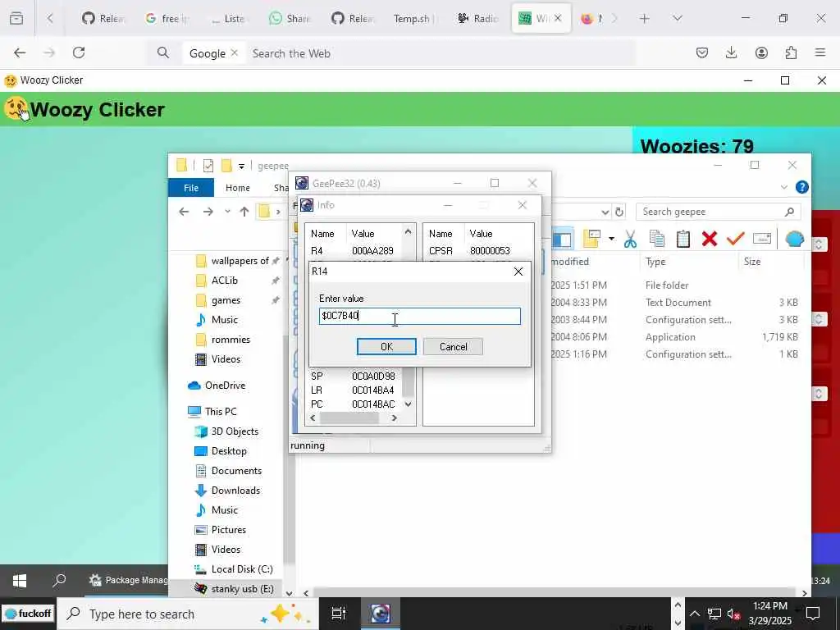List all tabs dropdown chevron
This screenshot has height=630, width=840.
click(677, 19)
